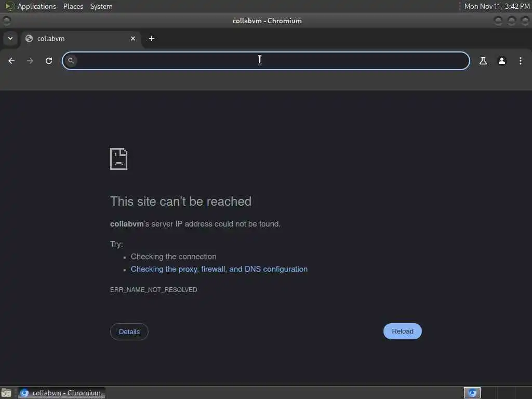Close the collabvm tab

click(133, 38)
